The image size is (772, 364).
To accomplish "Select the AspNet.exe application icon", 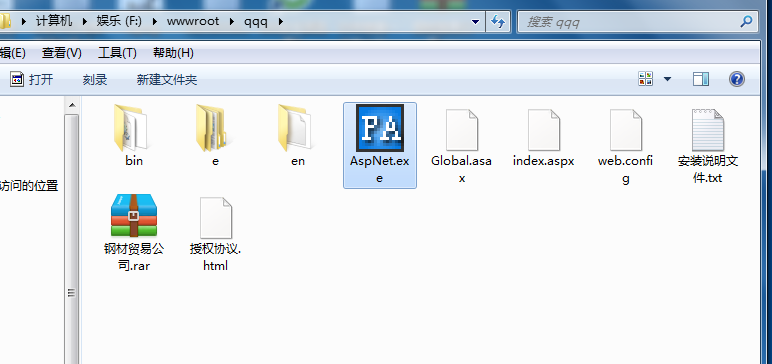I will click(x=380, y=128).
